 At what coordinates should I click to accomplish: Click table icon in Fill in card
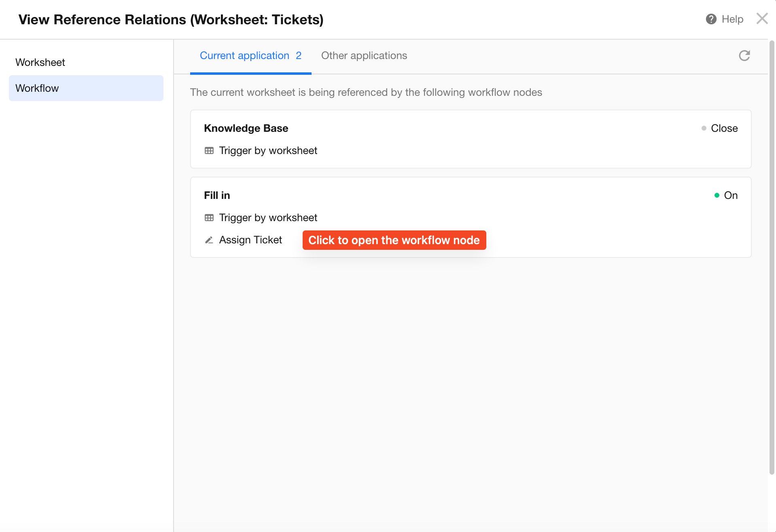pyautogui.click(x=209, y=218)
